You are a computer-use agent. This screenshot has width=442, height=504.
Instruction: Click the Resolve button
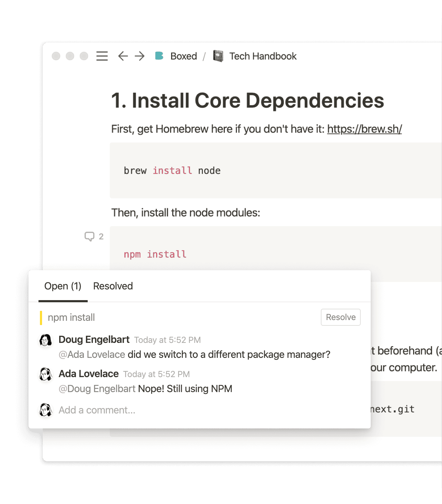point(340,317)
